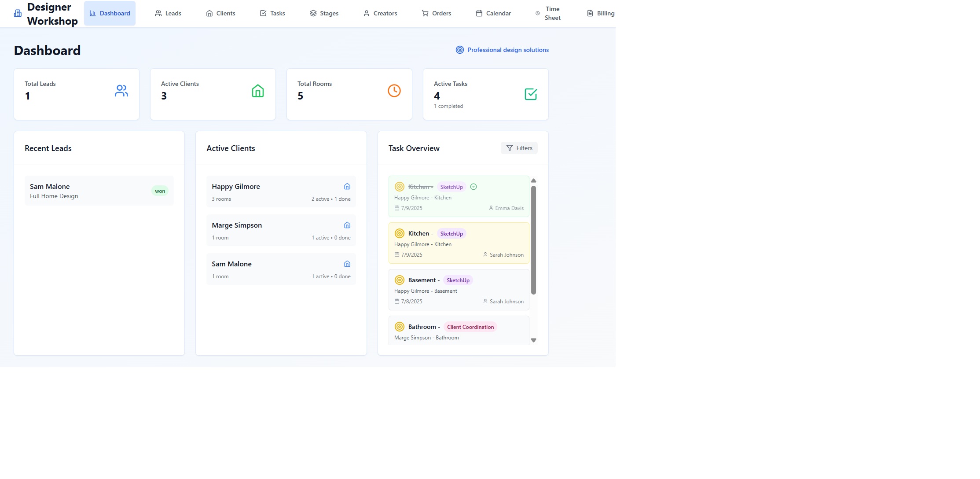Click the house icon in Sam Malone's client row

(x=347, y=264)
